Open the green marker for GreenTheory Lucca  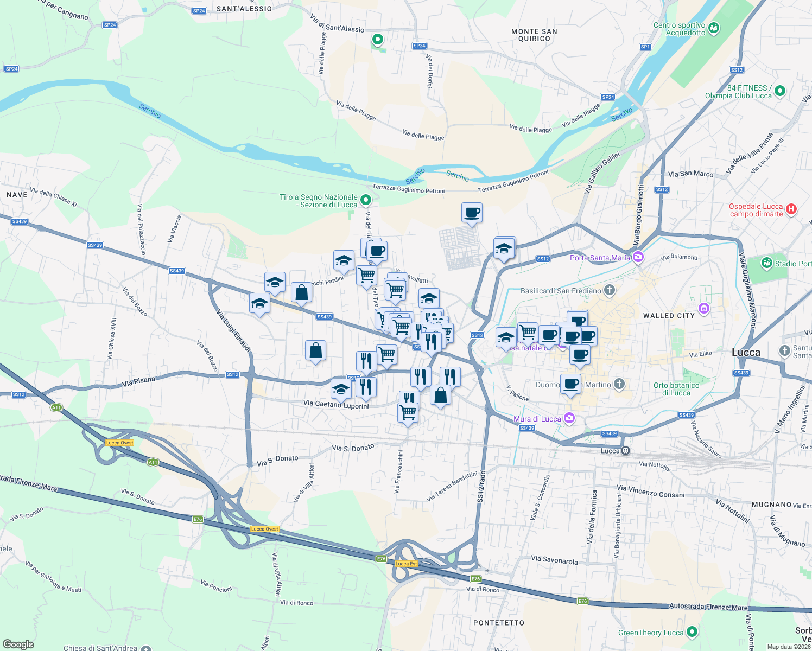[692, 632]
